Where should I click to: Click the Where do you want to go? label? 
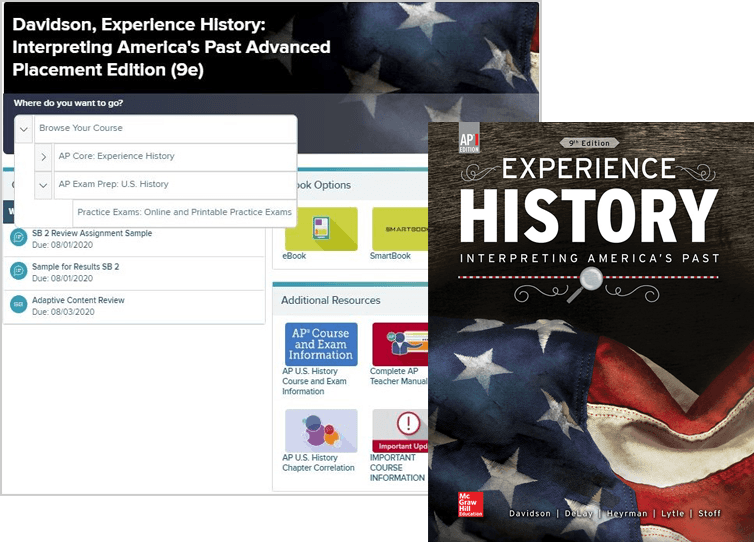coord(68,103)
